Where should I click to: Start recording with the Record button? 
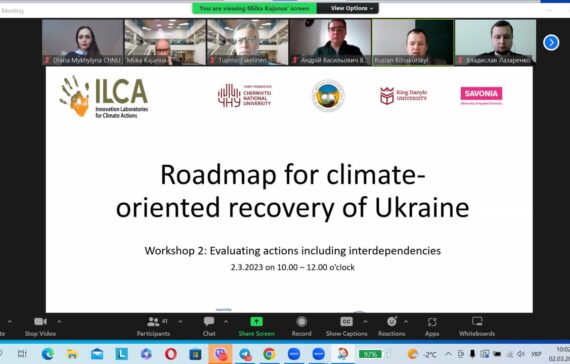coord(301,327)
